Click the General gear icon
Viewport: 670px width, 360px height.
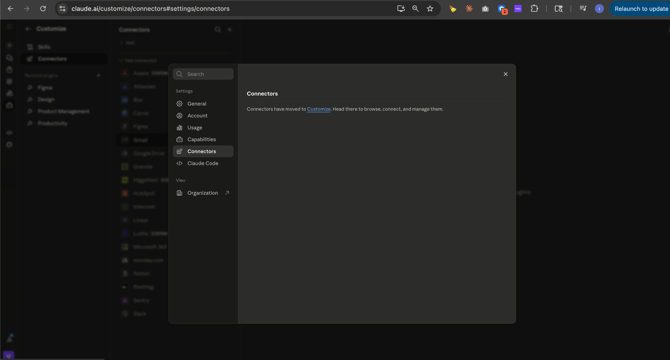point(179,104)
